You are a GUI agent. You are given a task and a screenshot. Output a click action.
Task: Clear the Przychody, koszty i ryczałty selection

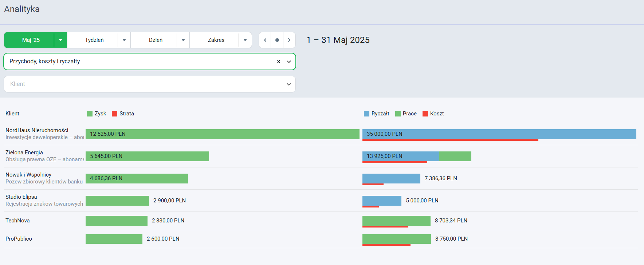coord(279,62)
